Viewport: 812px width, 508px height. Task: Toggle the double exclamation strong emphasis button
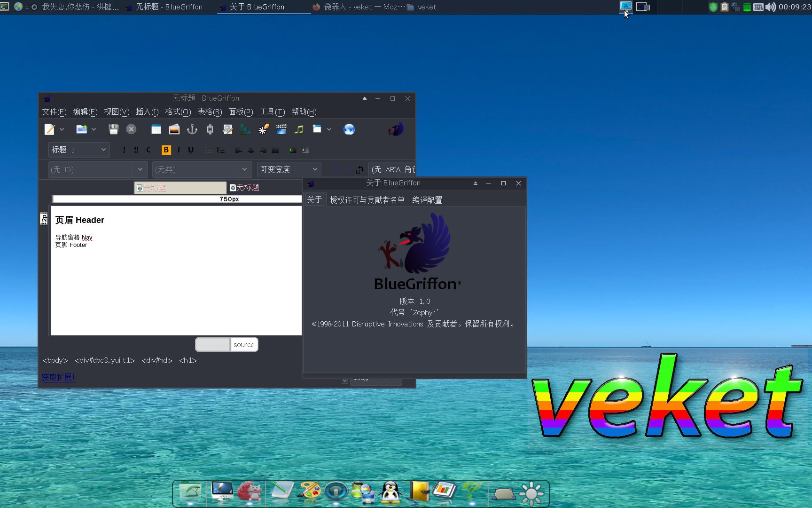(x=136, y=150)
